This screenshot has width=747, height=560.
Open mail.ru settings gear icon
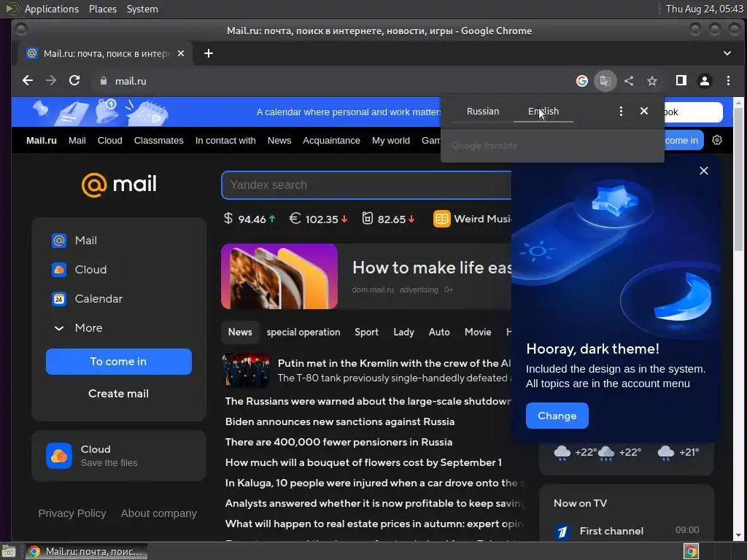pyautogui.click(x=717, y=140)
